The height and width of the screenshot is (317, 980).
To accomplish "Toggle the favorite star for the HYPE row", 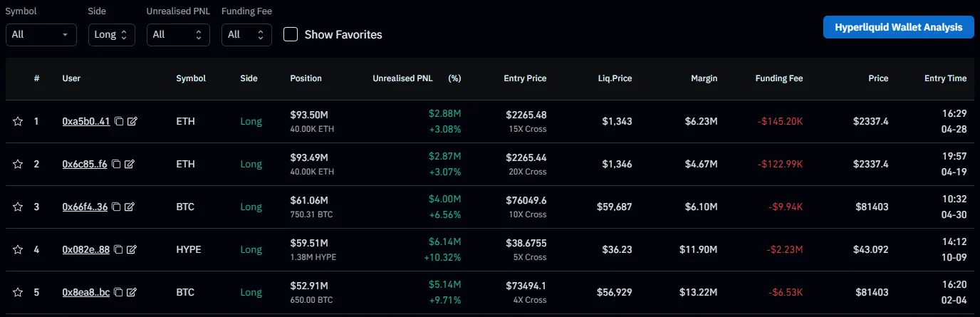I will point(18,250).
